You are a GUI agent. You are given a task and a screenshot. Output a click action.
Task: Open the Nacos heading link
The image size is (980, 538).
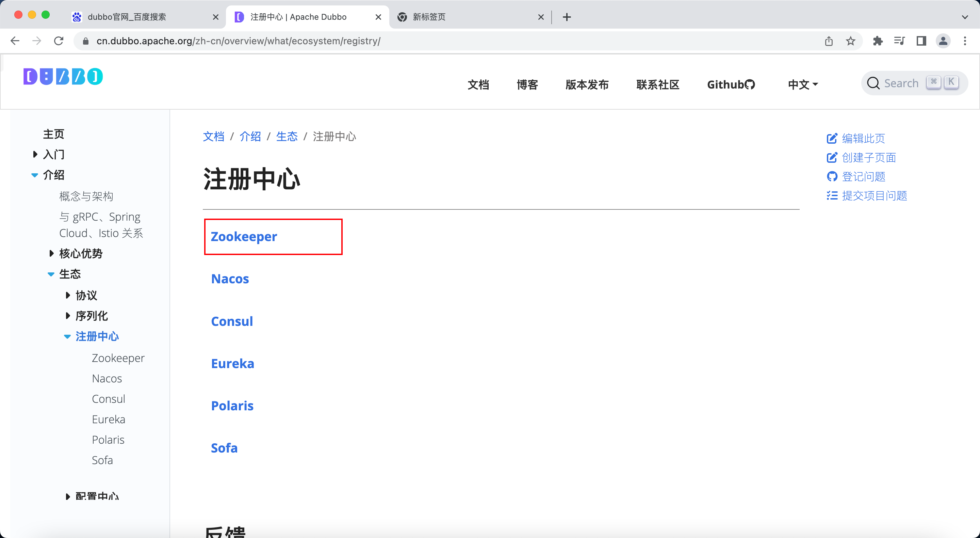[230, 279]
